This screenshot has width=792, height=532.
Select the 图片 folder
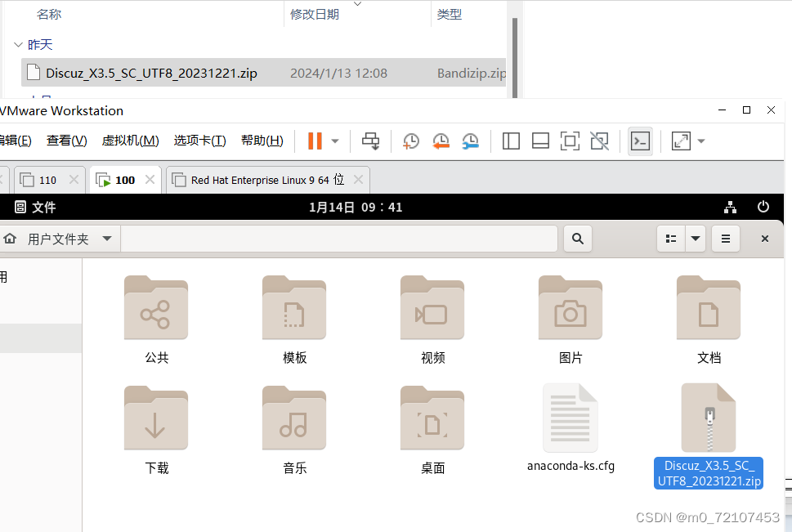[x=571, y=320]
